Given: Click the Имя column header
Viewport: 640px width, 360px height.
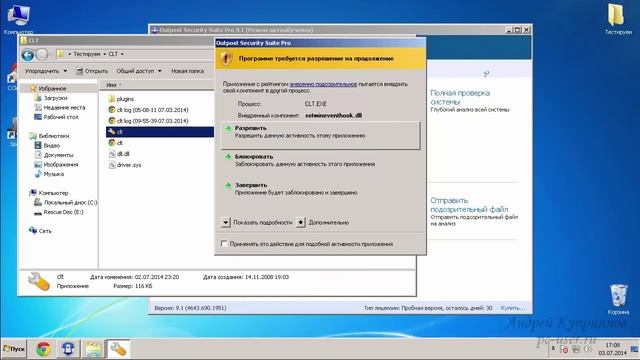Looking at the screenshot, I should tap(111, 85).
